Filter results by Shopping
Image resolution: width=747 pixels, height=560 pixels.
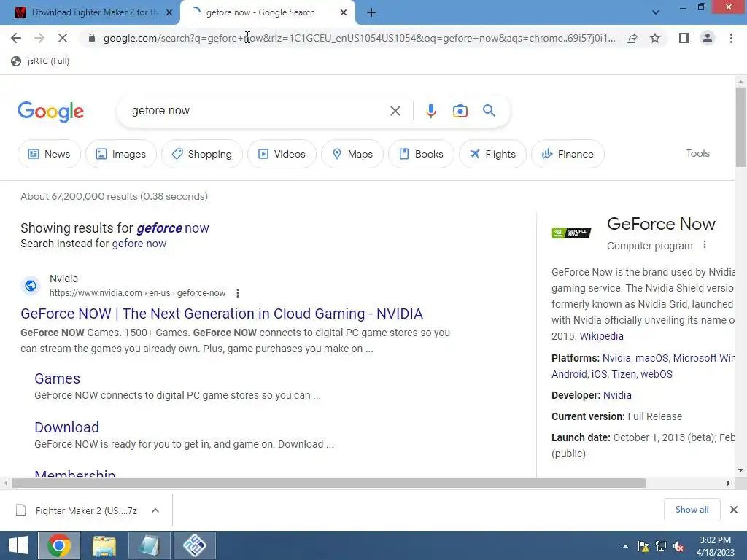202,154
